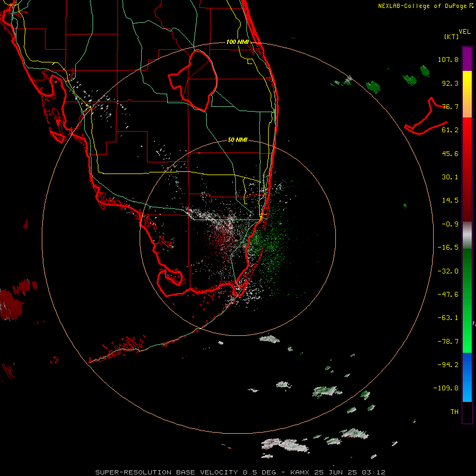Image resolution: width=476 pixels, height=476 pixels.
Task: Select the -94.2 velocity scale value
Action: pyautogui.click(x=448, y=364)
